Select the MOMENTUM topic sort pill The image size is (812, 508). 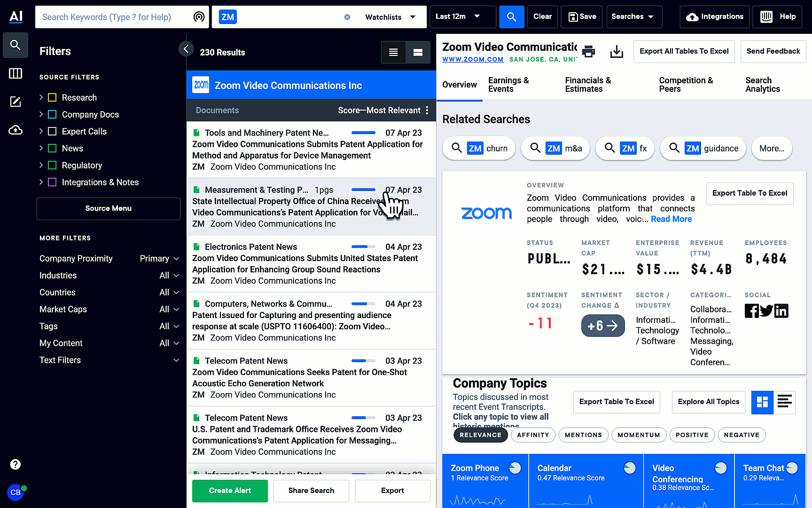point(639,435)
